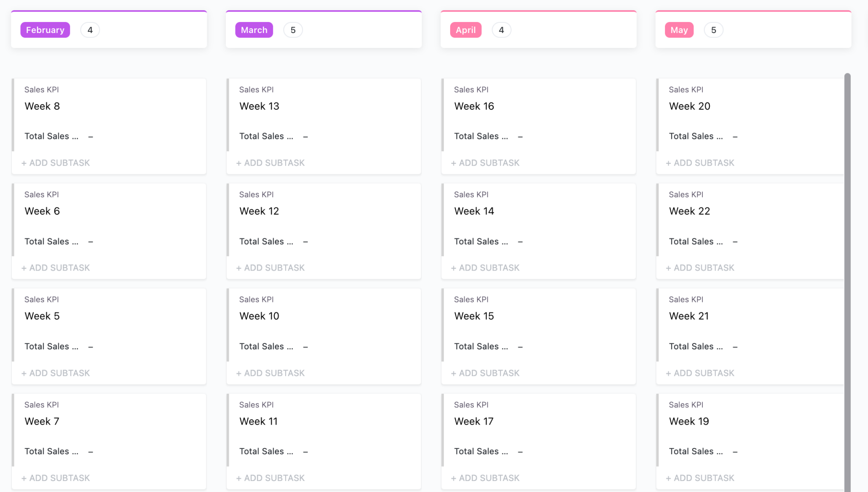Click the March status label
868x492 pixels.
click(x=254, y=30)
